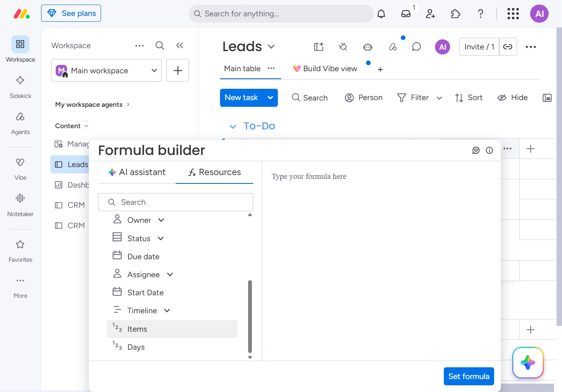Image resolution: width=562 pixels, height=392 pixels.
Task: Click the floating AI sparkle button
Action: [528, 363]
